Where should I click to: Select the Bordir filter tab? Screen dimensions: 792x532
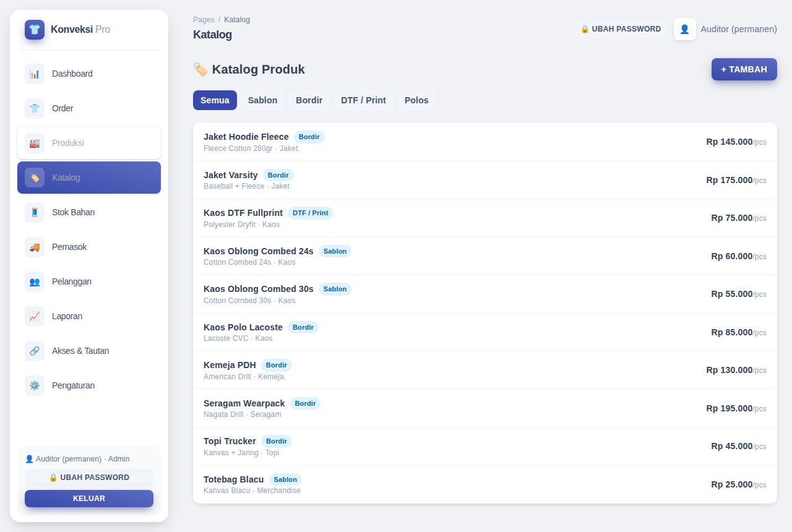(309, 100)
